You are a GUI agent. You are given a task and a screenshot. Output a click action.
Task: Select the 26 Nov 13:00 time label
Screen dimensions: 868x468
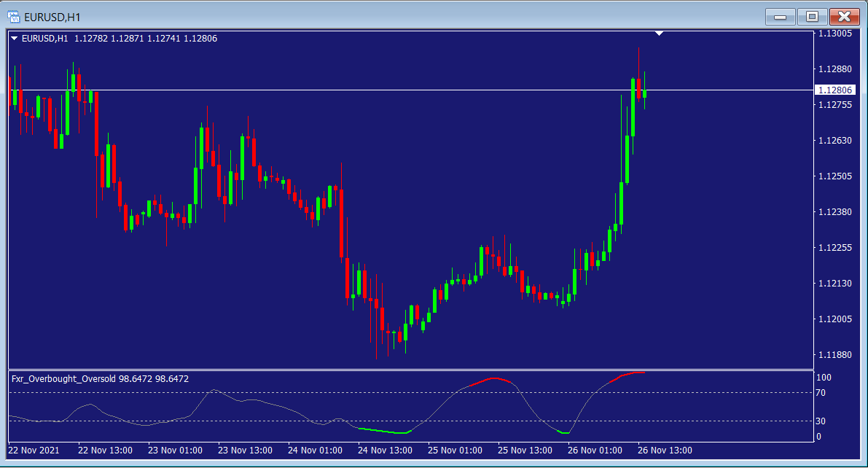(665, 450)
